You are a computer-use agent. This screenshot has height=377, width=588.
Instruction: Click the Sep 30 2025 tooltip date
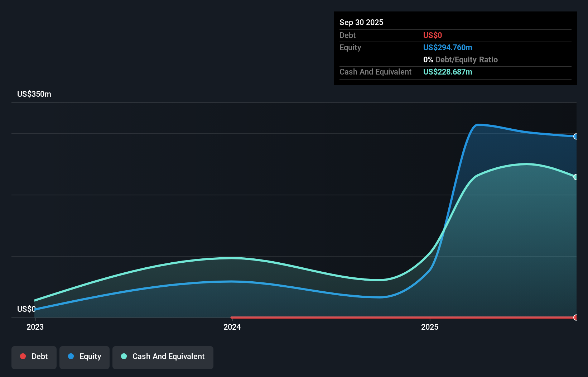point(361,22)
